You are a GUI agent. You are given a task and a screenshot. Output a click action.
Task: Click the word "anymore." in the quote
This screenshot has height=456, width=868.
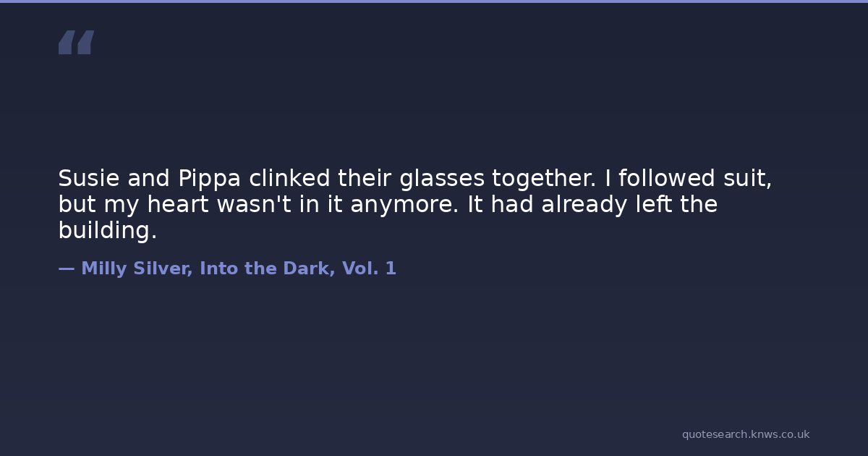404,205
